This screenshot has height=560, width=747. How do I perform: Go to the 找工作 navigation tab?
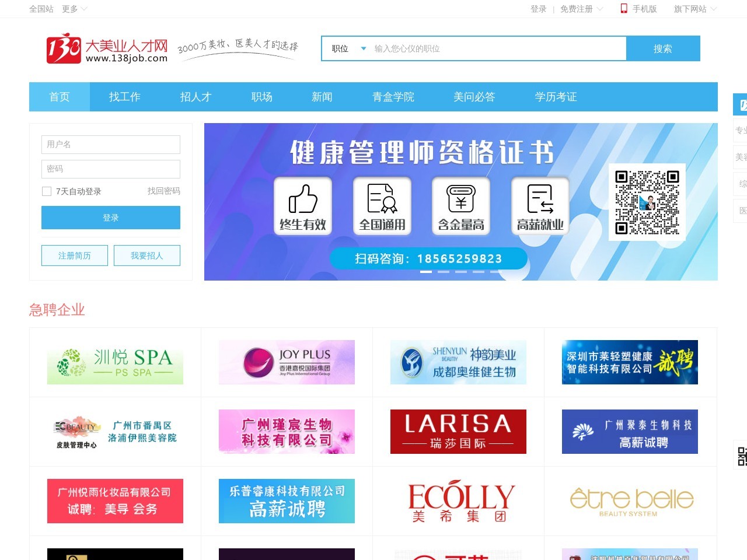[x=125, y=97]
